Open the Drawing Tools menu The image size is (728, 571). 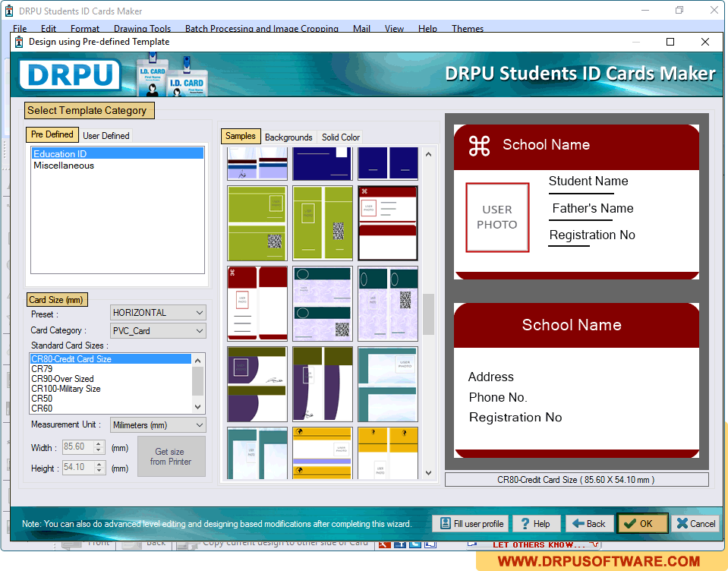coord(142,29)
